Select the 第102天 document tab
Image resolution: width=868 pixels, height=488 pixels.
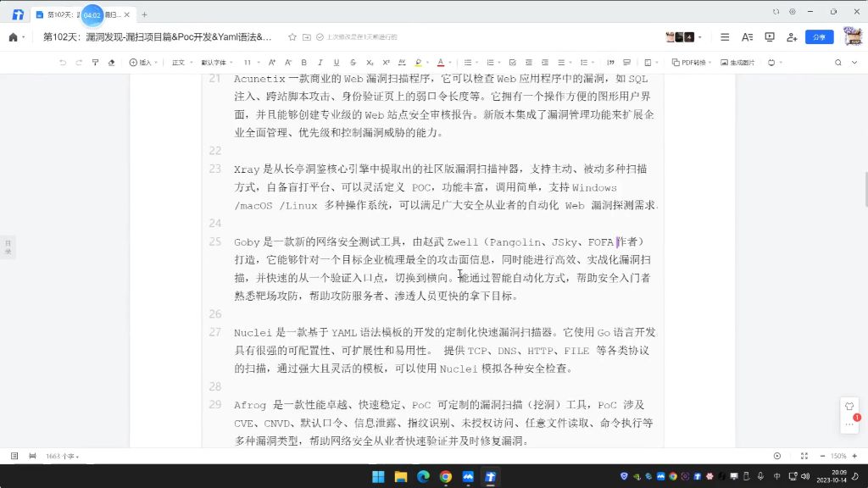(82, 15)
